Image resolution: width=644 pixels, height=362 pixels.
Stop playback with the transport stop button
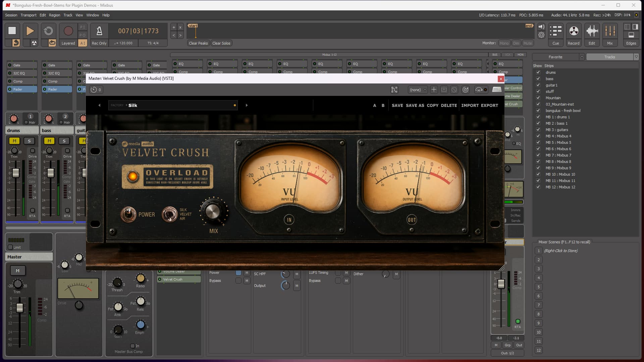coord(12,31)
